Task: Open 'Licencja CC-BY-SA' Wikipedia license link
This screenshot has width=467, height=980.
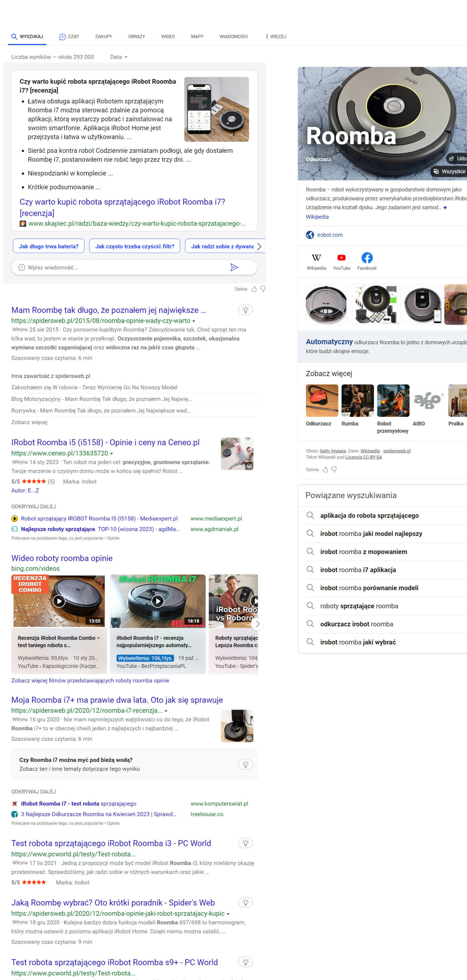Action: (364, 457)
